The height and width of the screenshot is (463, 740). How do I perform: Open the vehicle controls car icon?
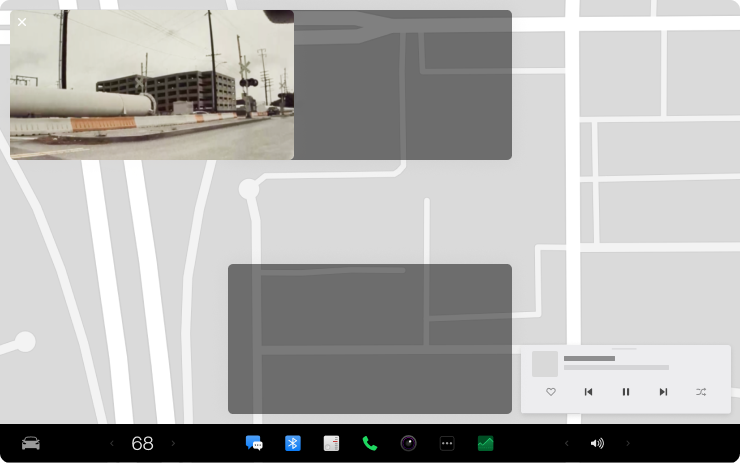(x=31, y=443)
